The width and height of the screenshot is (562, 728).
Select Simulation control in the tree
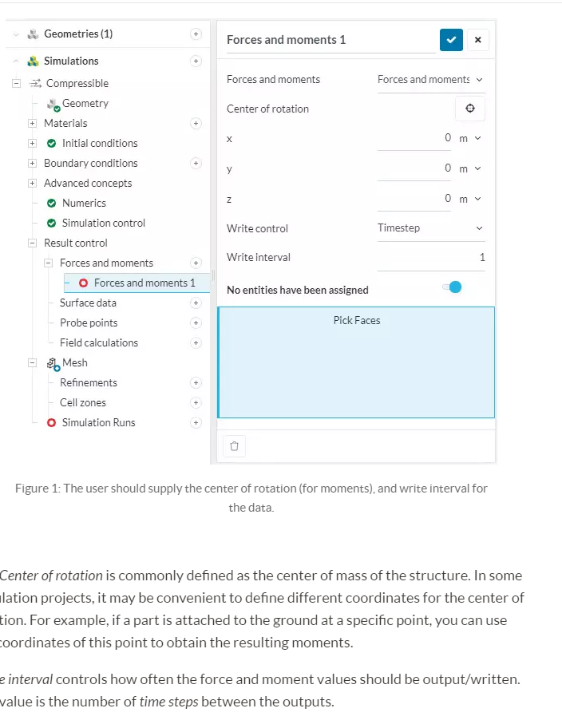pos(103,224)
